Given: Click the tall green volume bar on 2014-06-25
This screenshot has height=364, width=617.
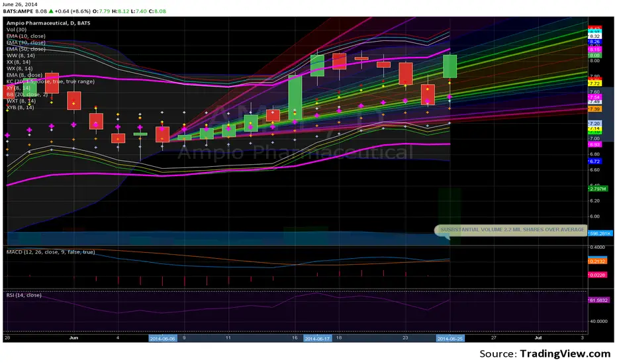Looking at the screenshot, I should pyautogui.click(x=450, y=216).
